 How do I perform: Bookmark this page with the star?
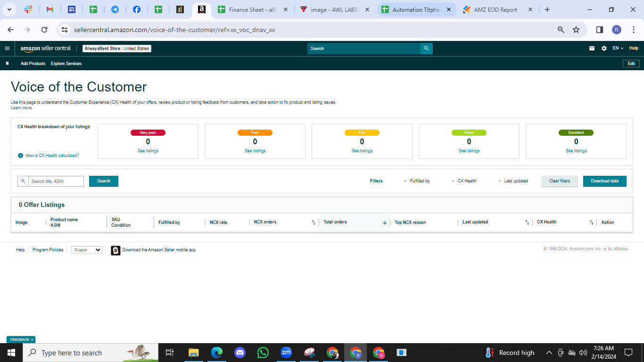[x=576, y=30]
